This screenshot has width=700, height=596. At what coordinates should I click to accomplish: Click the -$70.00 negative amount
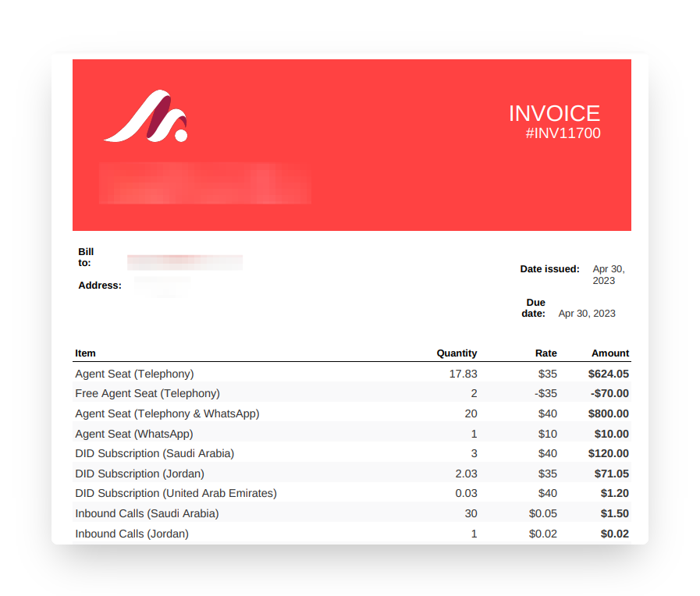pyautogui.click(x=609, y=393)
